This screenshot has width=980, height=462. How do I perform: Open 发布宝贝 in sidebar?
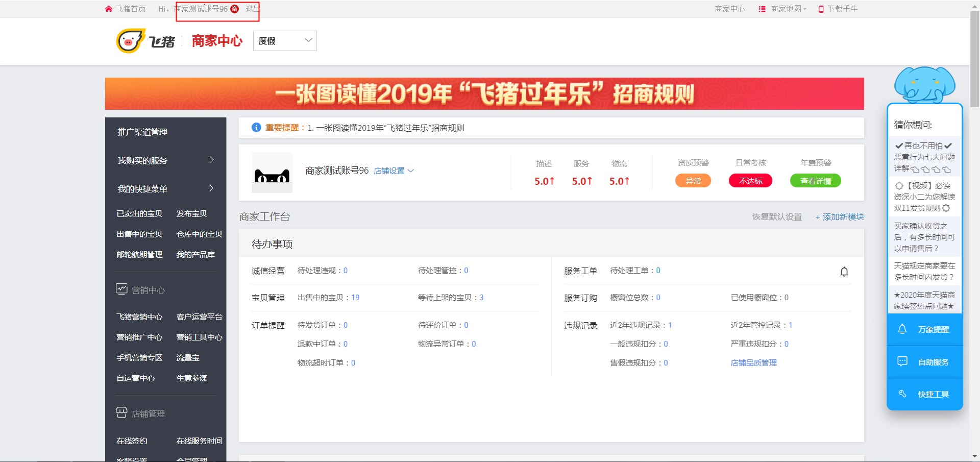[x=191, y=213]
